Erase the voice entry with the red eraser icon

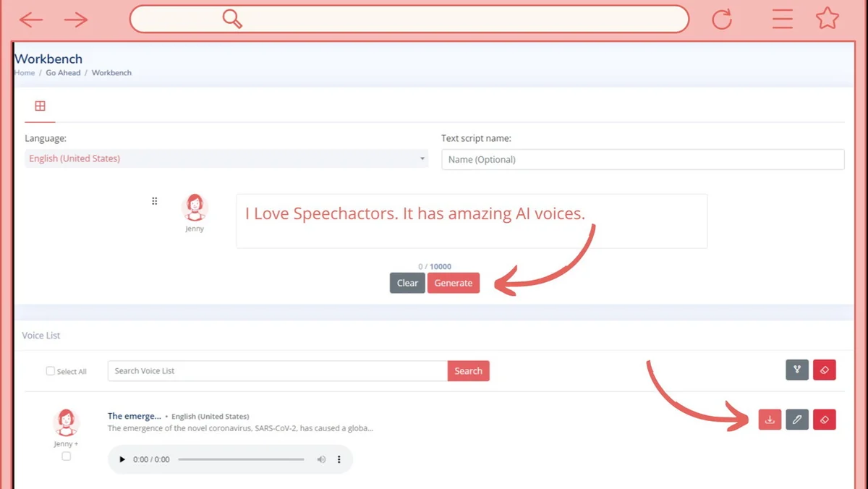point(825,420)
